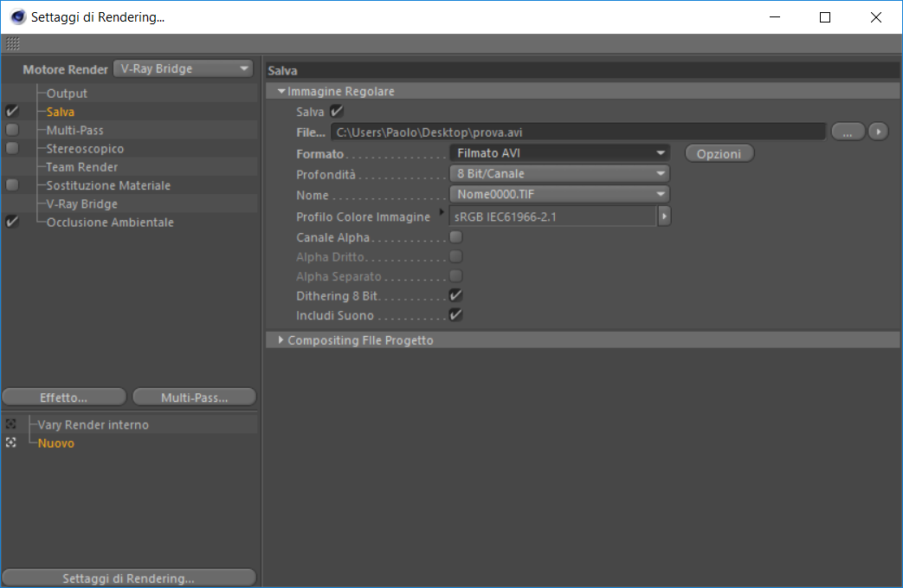Click the Effetto... button
The height and width of the screenshot is (588, 903).
tap(64, 397)
